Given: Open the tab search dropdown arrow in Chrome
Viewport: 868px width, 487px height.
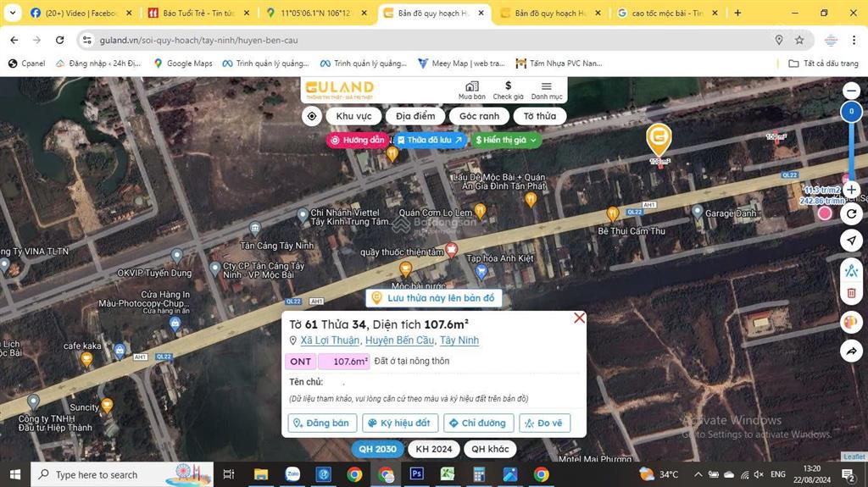Looking at the screenshot, I should (x=12, y=12).
